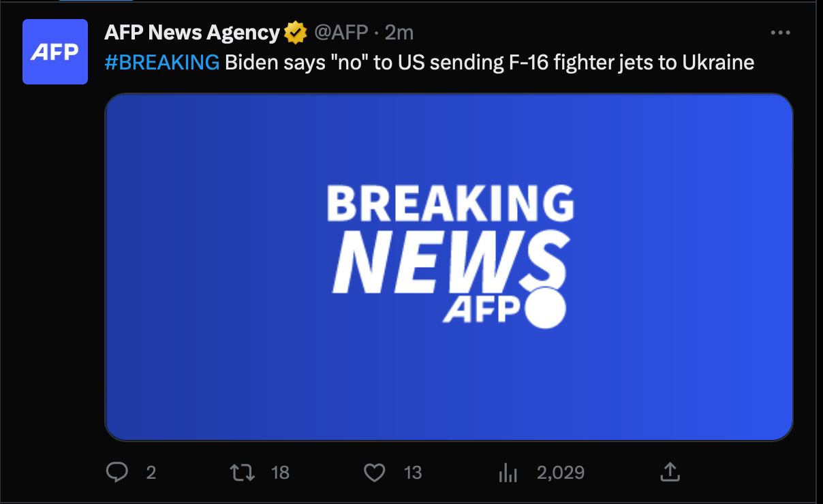Image resolution: width=823 pixels, height=504 pixels.
Task: Click the gold verified badge
Action: click(295, 32)
